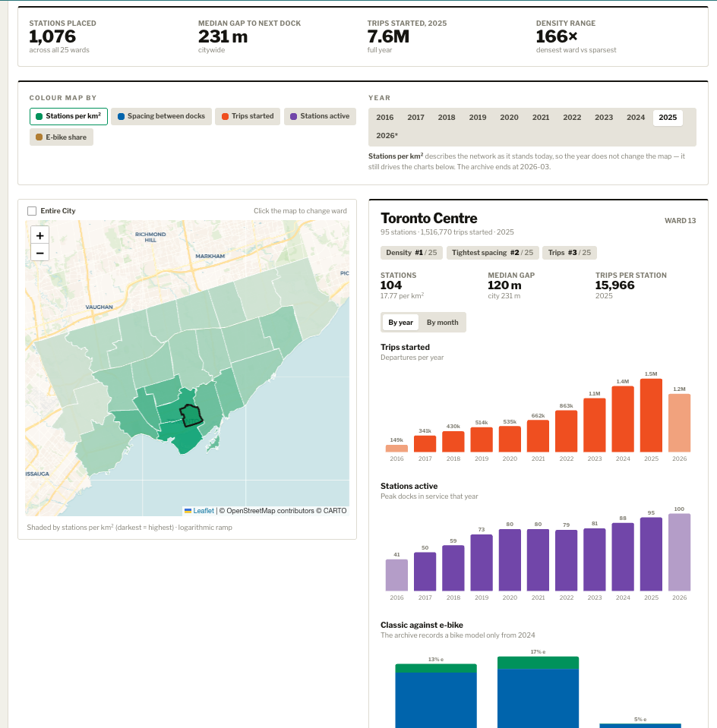The image size is (717, 728).
Task: Click the 2019 Stations active bar (73)
Action: pyautogui.click(x=482, y=563)
